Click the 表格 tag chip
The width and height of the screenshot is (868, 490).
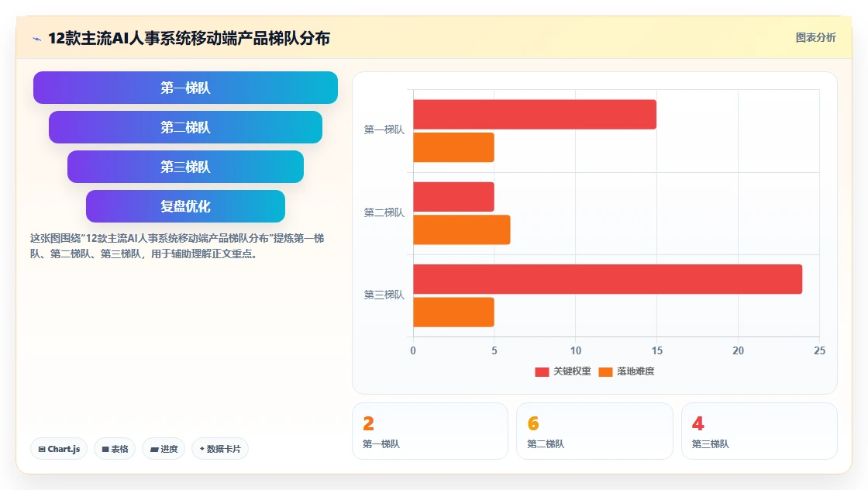click(115, 448)
